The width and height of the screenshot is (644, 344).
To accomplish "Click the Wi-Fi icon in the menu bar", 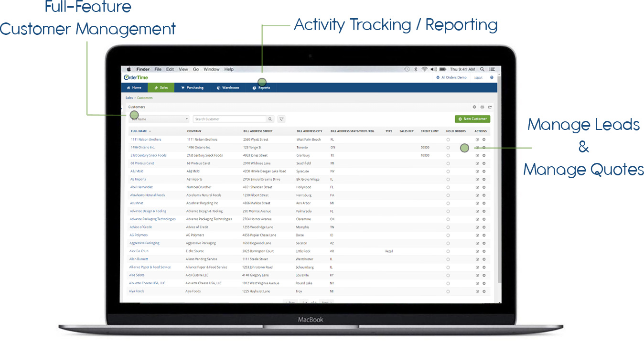I will pyautogui.click(x=424, y=69).
